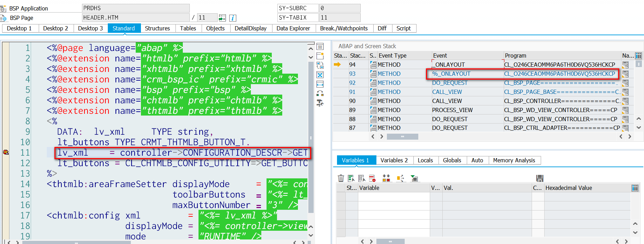Click the green-arrow load variables icon
The height and width of the screenshot is (244, 644).
pos(414,178)
